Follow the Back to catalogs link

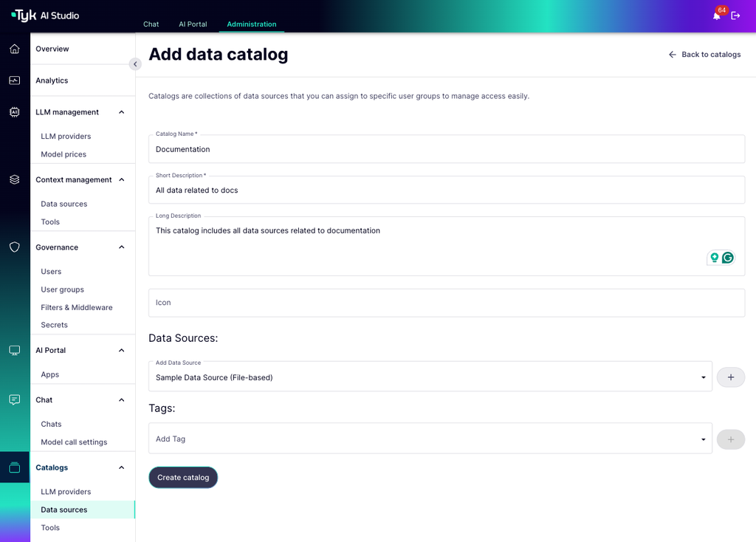(704, 54)
